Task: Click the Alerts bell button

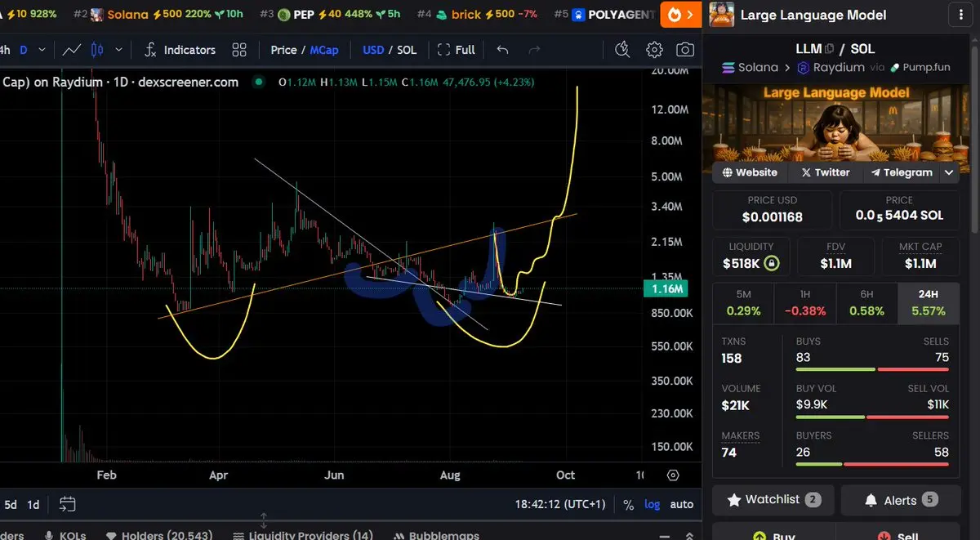Action: 900,500
